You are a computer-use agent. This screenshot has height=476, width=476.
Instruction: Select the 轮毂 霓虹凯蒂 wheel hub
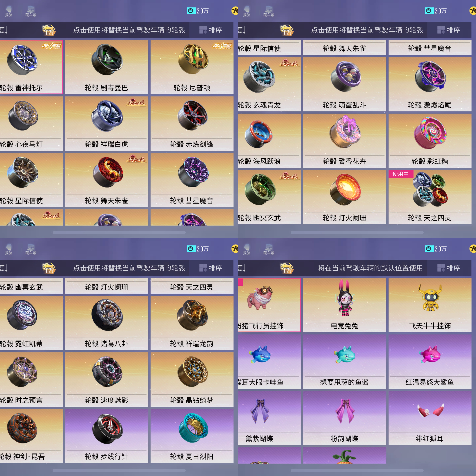[31, 323]
